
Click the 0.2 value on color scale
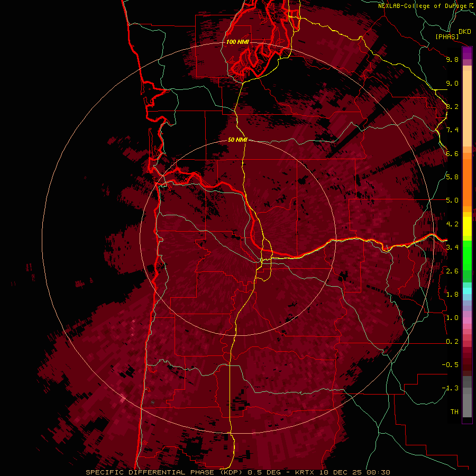[x=452, y=342]
